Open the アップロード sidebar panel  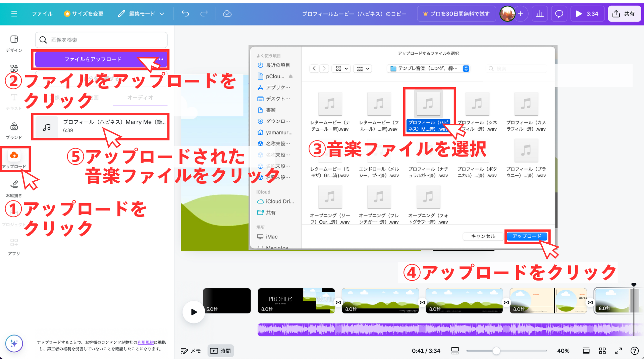pos(14,159)
